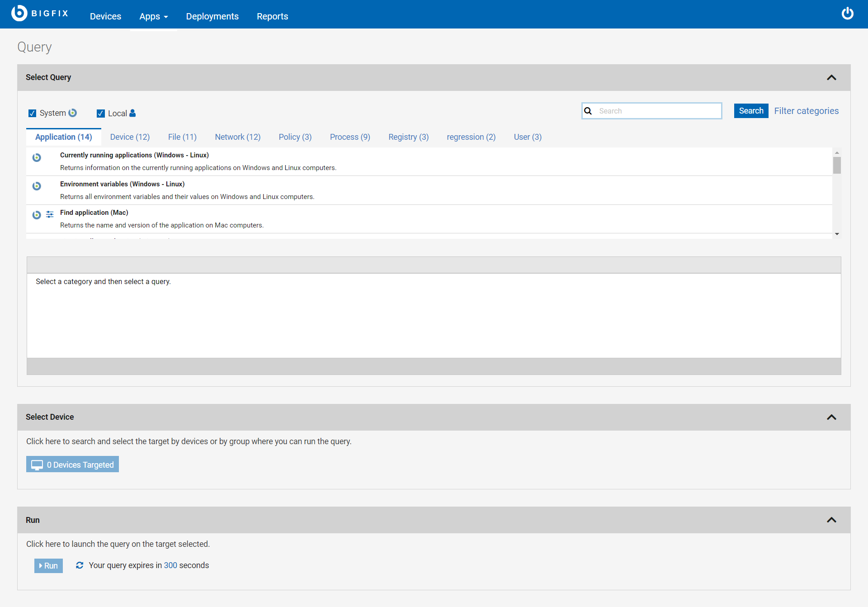Click the monitor icon in the Devices Targeted button
Image resolution: width=868 pixels, height=607 pixels.
pyautogui.click(x=37, y=464)
